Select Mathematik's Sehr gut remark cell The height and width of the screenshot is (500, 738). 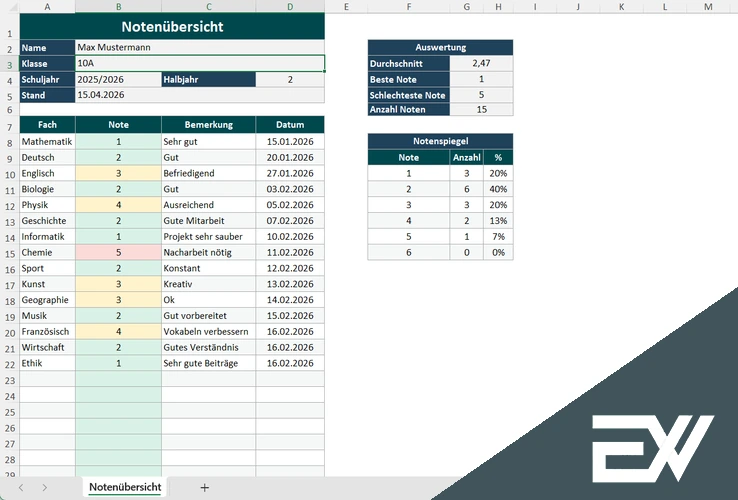[208, 142]
